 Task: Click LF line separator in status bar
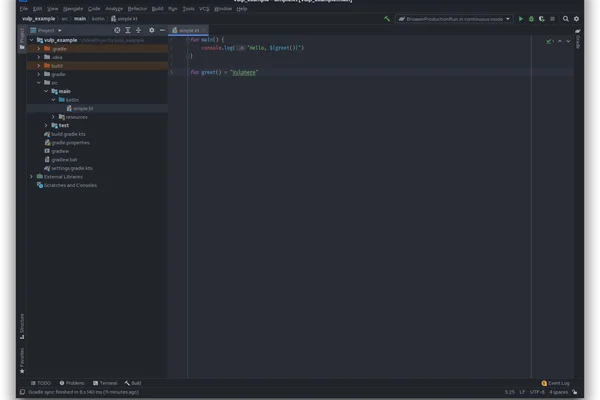tap(522, 392)
